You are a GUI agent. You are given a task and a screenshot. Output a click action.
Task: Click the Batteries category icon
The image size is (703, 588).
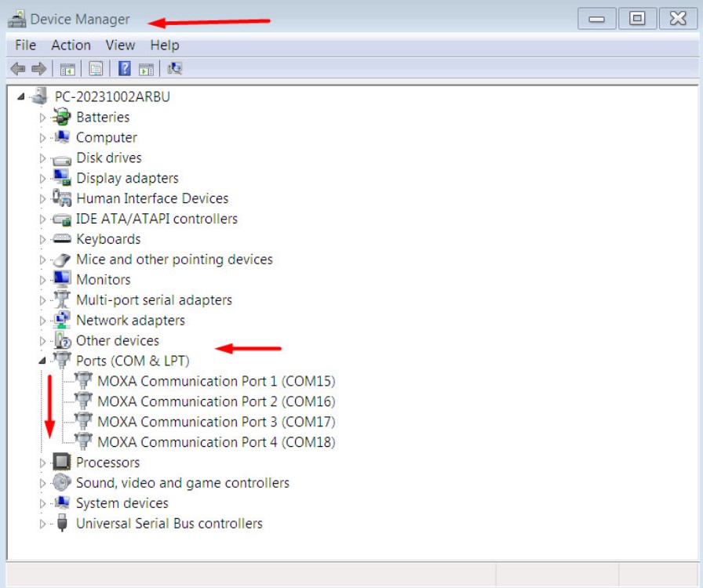tap(61, 117)
